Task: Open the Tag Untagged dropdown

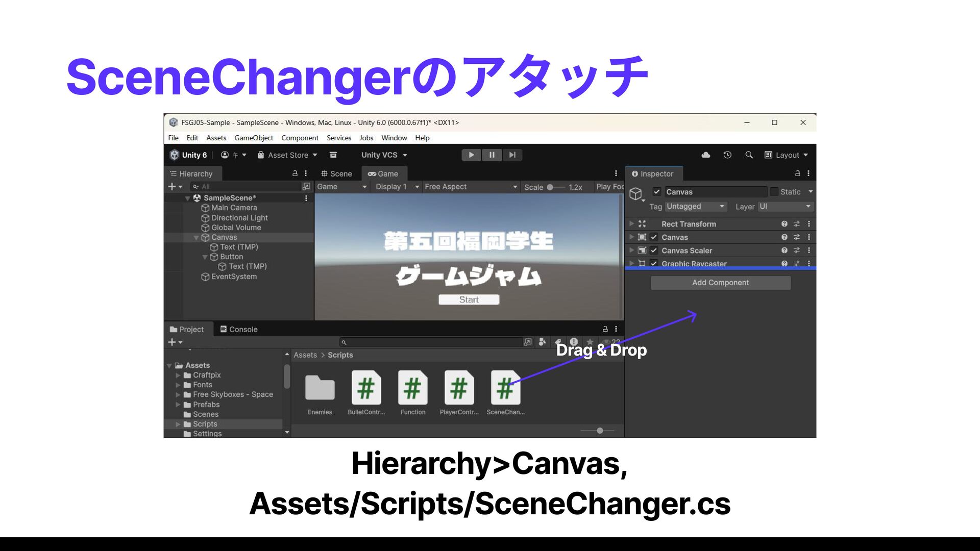Action: [695, 207]
